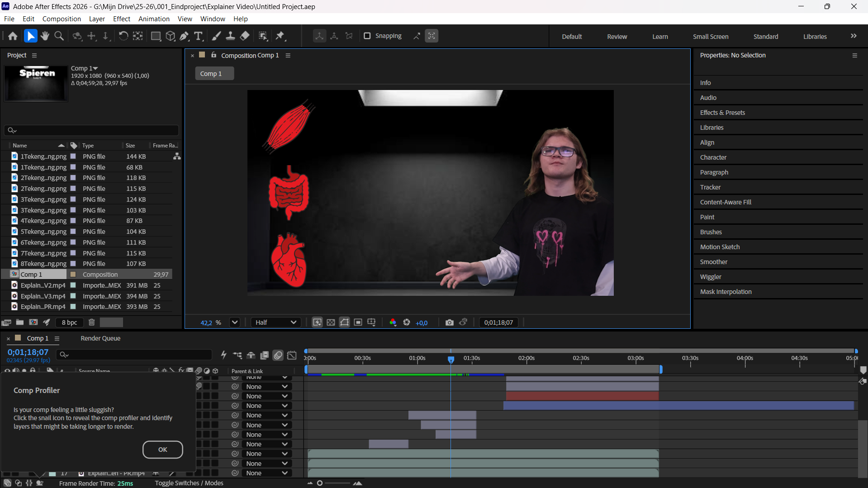Toggle Motion Blur enable switch in timeline
868x488 pixels.
click(x=278, y=355)
